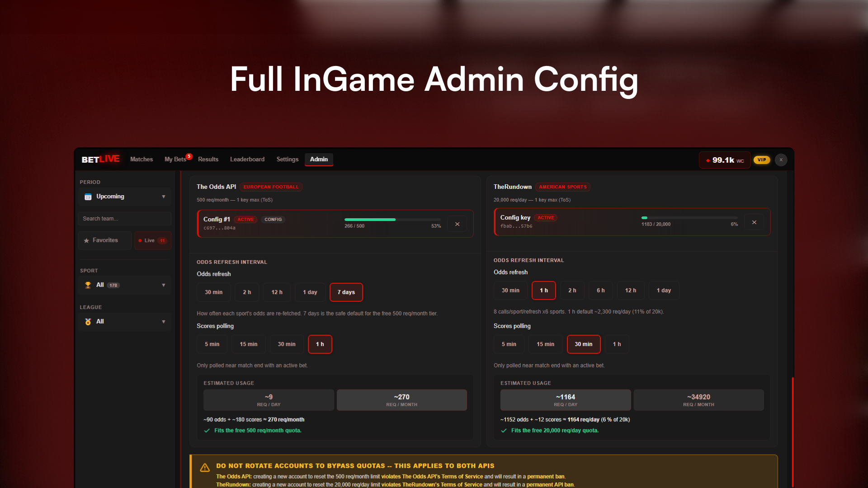Focus the Search team input field
Image resolution: width=868 pixels, height=488 pixels.
pyautogui.click(x=124, y=219)
